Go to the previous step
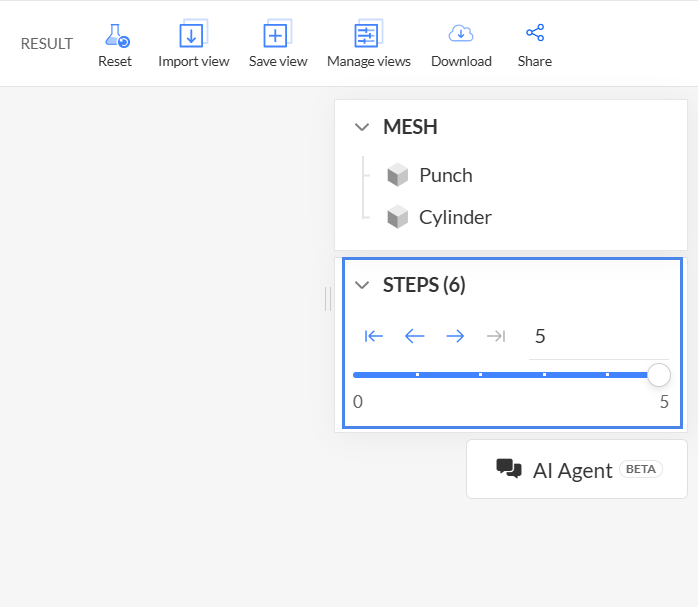The height and width of the screenshot is (607, 698). pos(414,336)
